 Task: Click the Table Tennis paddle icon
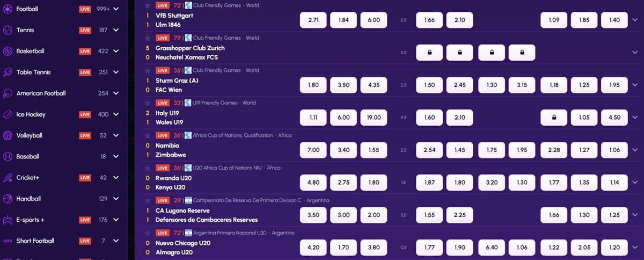(8, 72)
